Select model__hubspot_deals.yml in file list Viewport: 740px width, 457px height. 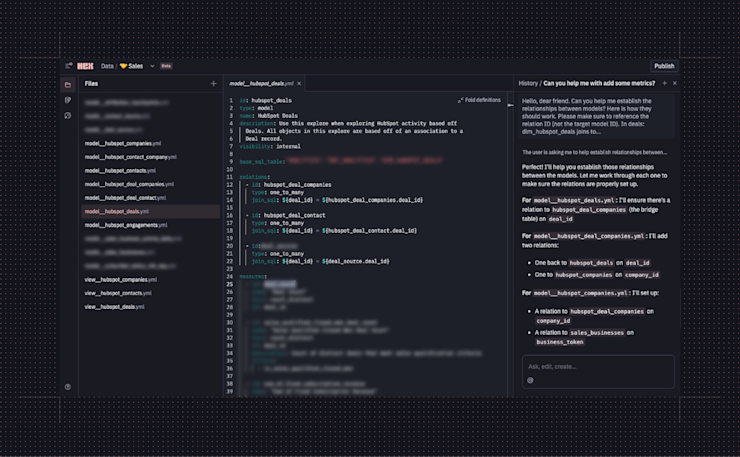[151, 212]
